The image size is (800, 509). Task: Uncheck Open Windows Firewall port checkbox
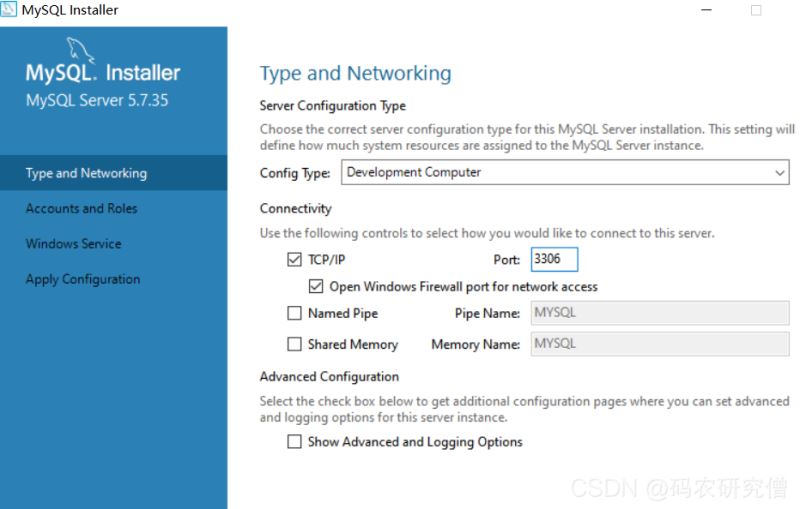point(316,286)
